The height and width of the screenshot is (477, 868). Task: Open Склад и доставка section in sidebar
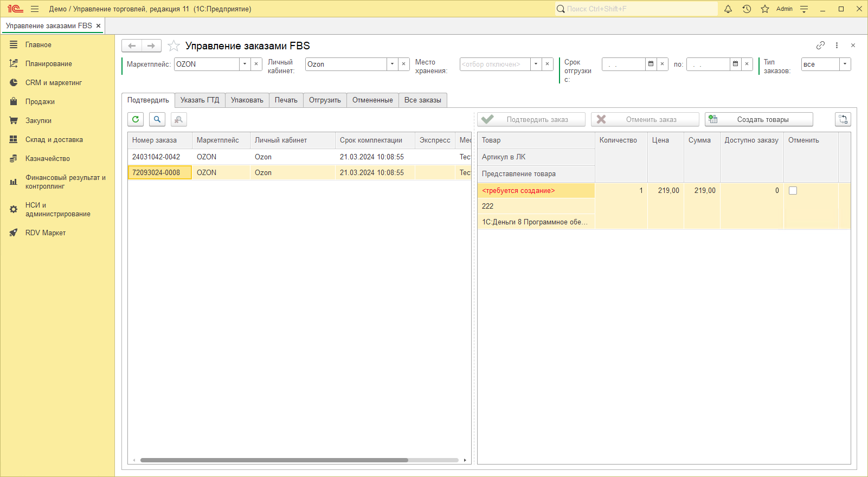click(54, 140)
